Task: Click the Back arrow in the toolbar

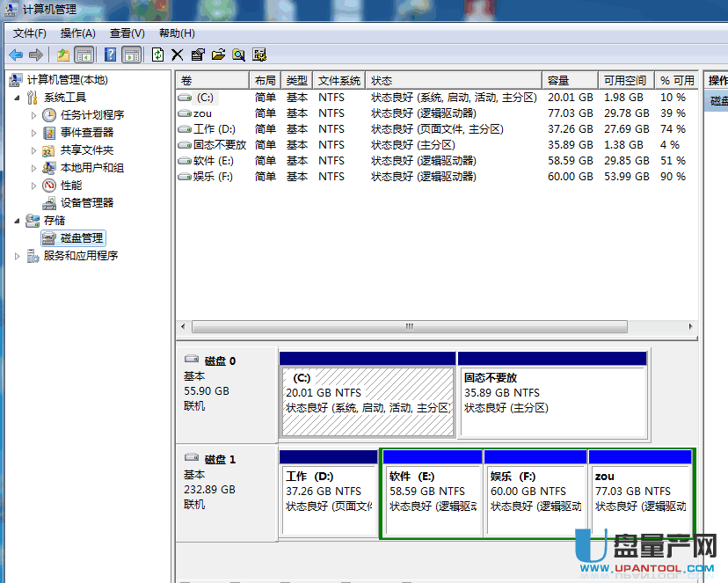Action: [16, 55]
